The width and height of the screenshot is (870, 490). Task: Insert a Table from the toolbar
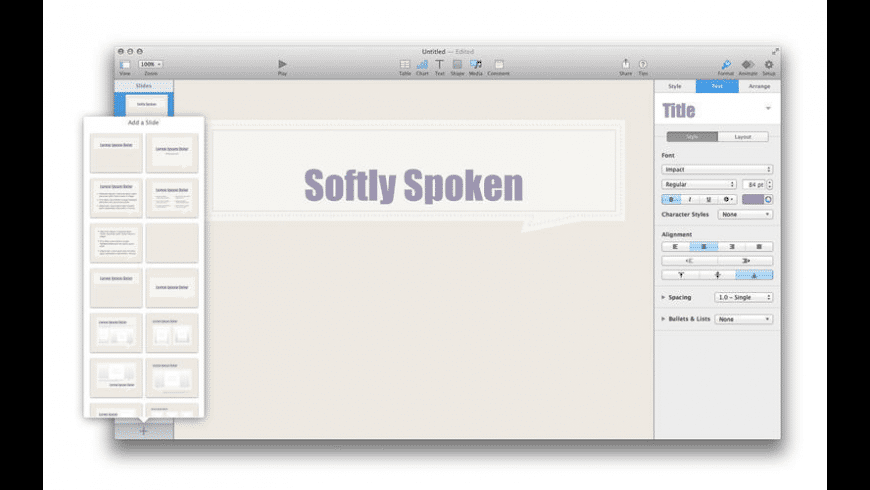pos(405,64)
